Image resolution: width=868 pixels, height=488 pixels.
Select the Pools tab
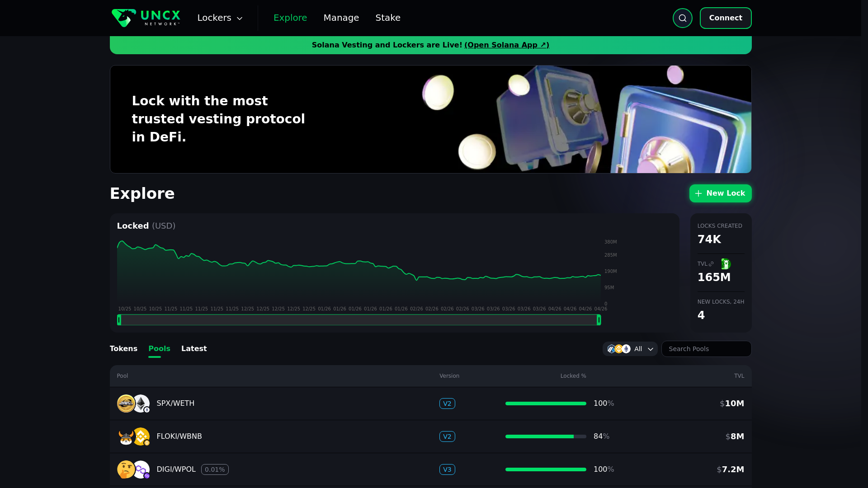[159, 349]
